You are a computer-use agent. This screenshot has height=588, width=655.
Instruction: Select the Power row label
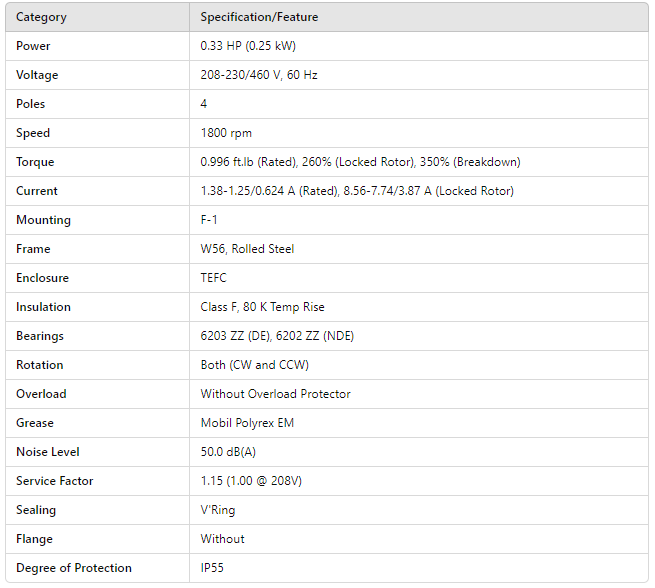pyautogui.click(x=33, y=46)
